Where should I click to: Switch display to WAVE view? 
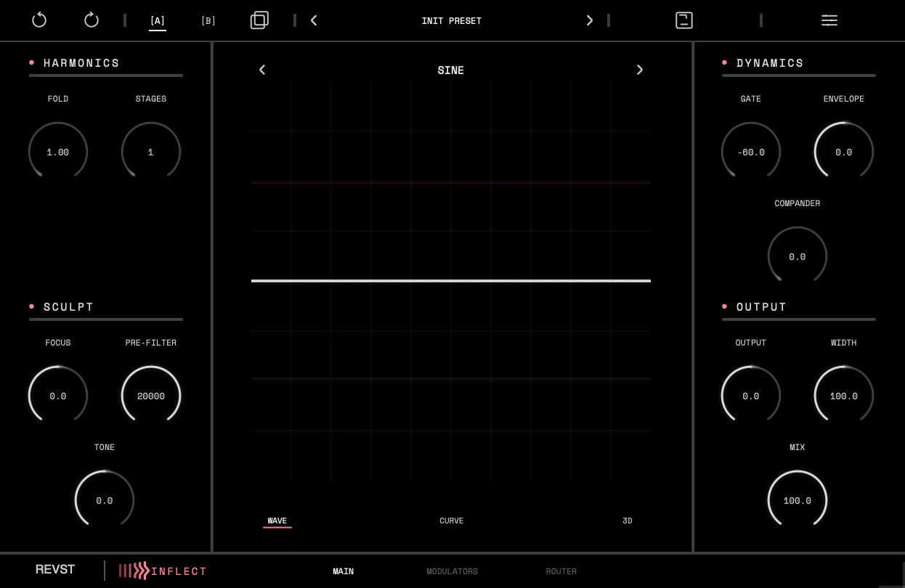277,520
